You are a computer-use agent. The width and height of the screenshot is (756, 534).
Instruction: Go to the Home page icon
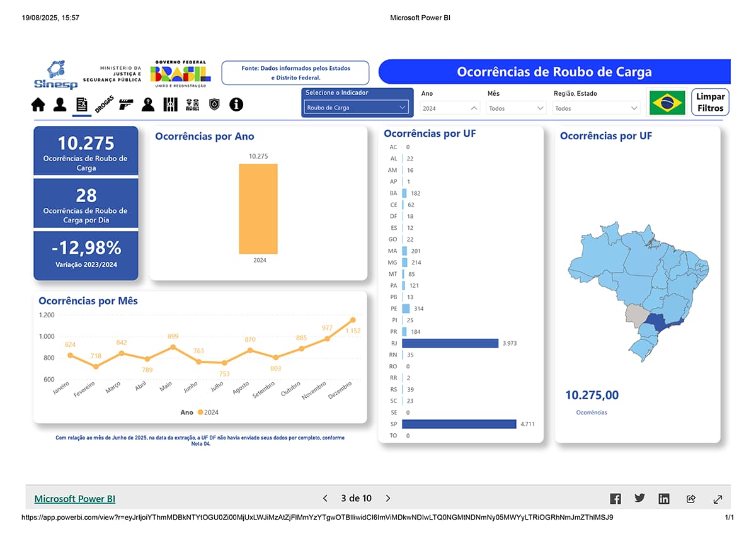[x=38, y=105]
